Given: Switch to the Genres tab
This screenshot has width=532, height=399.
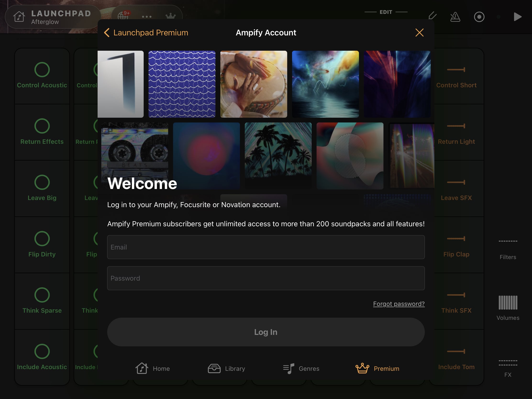Looking at the screenshot, I should pos(301,368).
